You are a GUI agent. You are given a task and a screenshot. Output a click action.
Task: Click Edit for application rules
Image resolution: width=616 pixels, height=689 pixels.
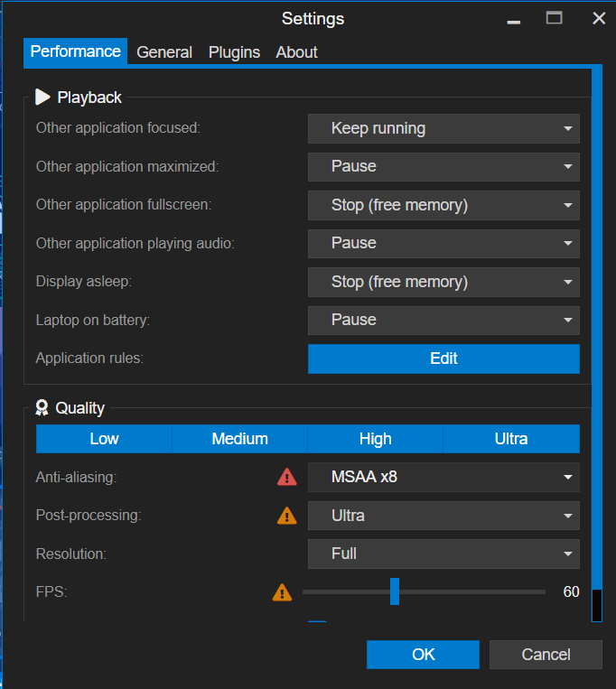coord(443,358)
